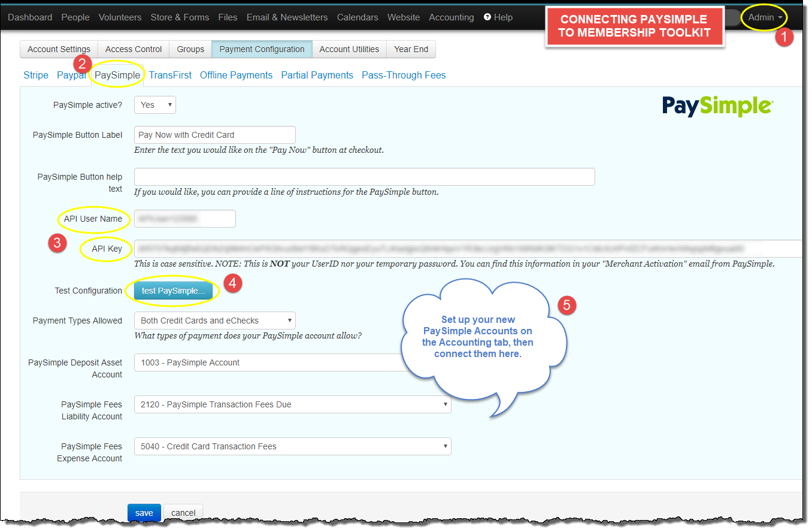Open Offline Payments tab
812x532 pixels.
[236, 75]
